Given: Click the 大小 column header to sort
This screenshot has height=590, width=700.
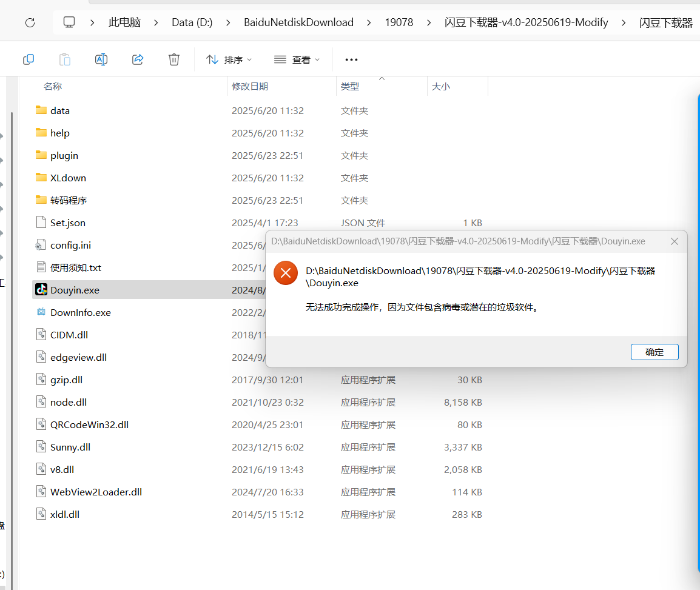Looking at the screenshot, I should (x=440, y=86).
